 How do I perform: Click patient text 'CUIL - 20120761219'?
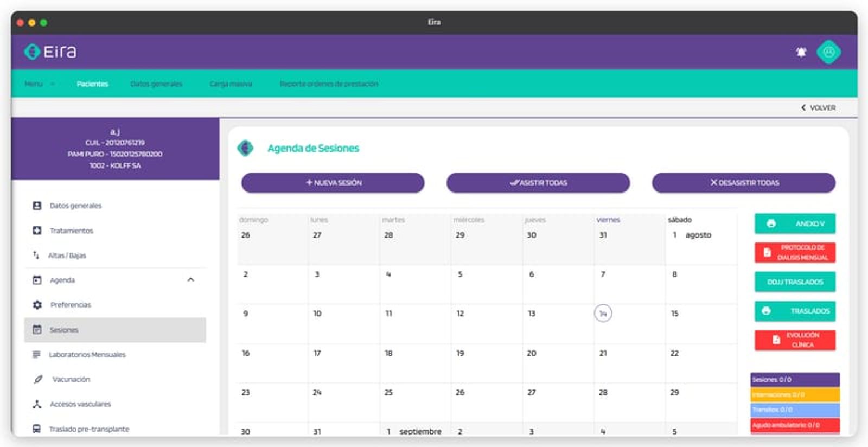point(115,143)
